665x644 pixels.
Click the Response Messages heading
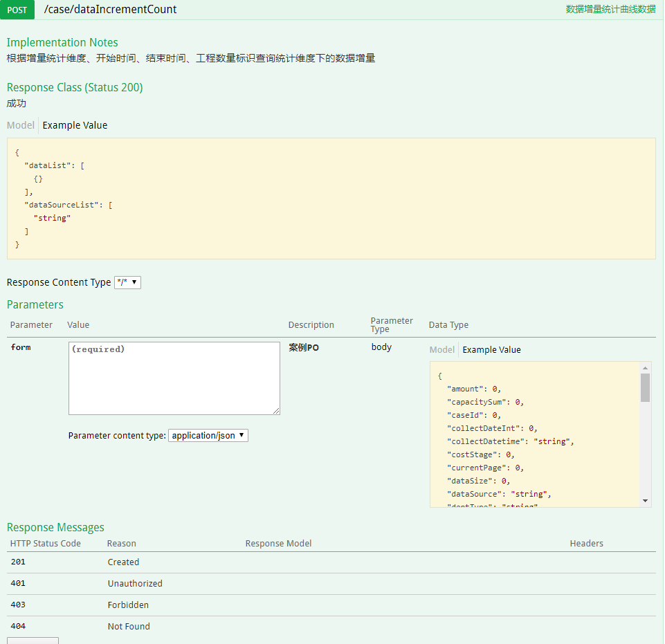click(55, 527)
